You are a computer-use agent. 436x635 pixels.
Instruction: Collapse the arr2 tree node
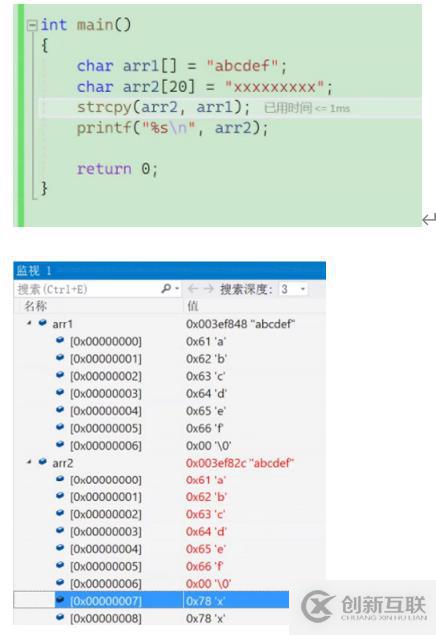[29, 462]
